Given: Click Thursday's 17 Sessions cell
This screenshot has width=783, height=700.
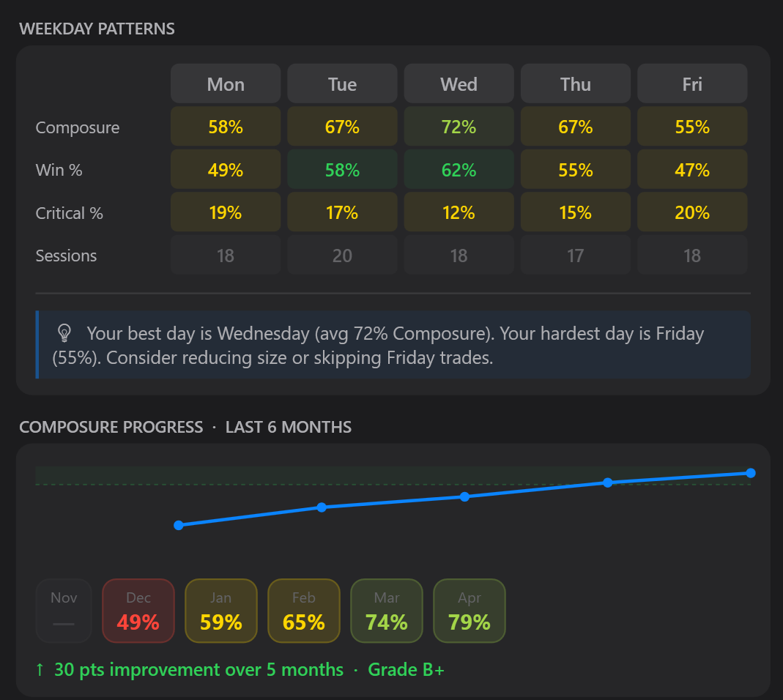Looking at the screenshot, I should tap(575, 256).
